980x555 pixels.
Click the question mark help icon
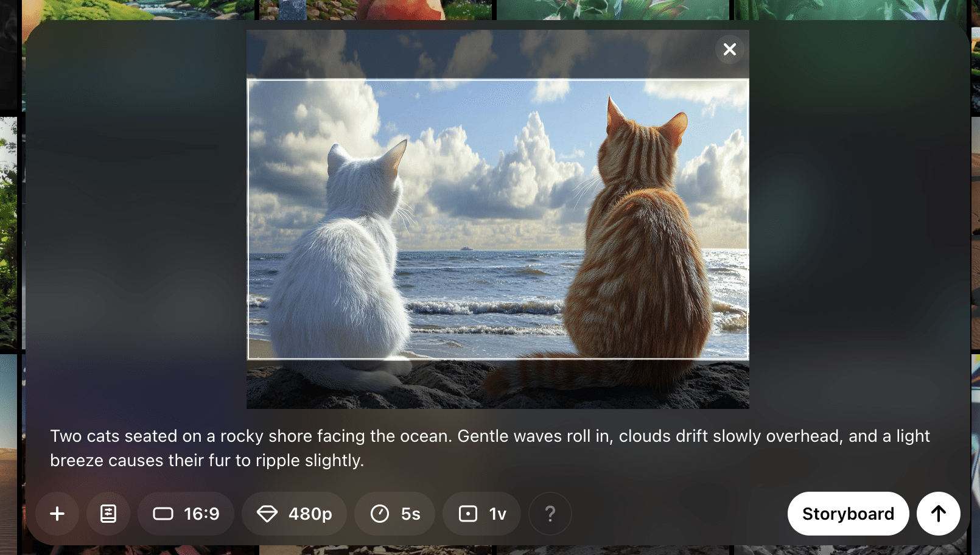click(550, 514)
